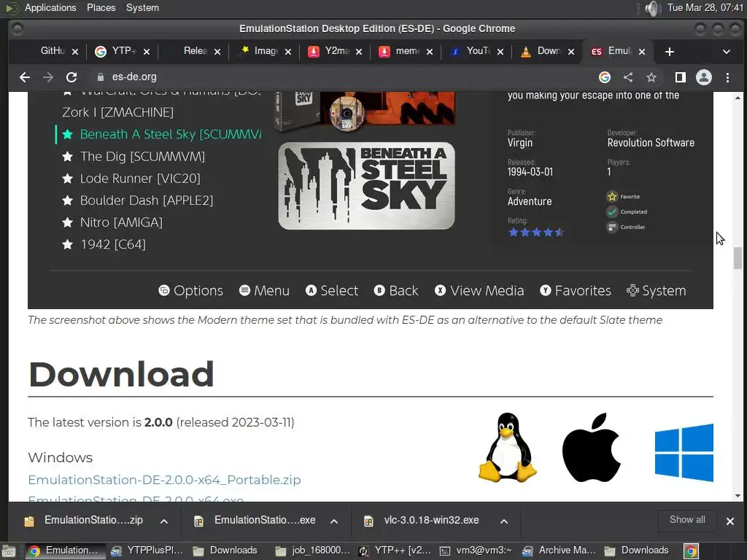The image size is (747, 560).
Task: Click the clock showing Tue Mar 28
Action: (705, 7)
